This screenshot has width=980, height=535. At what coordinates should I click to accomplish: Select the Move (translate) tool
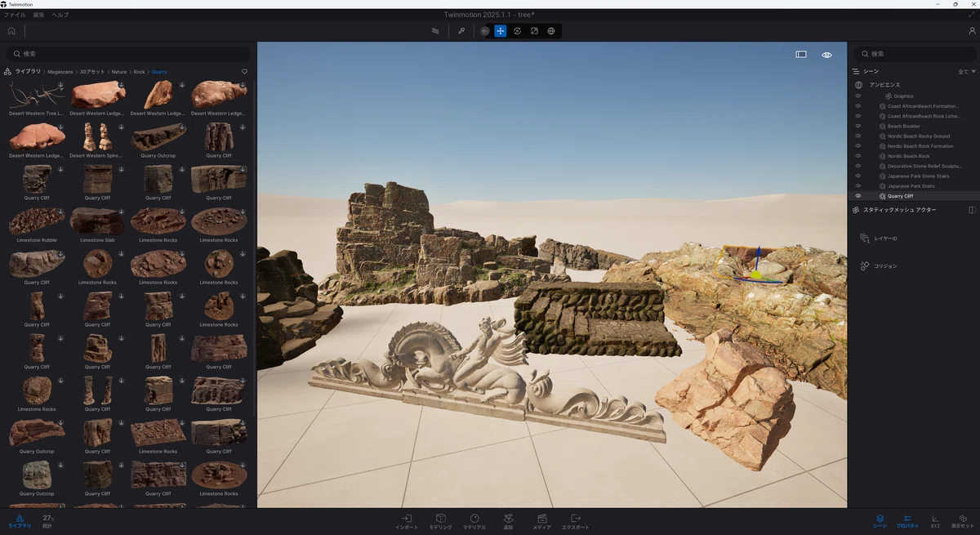click(500, 31)
